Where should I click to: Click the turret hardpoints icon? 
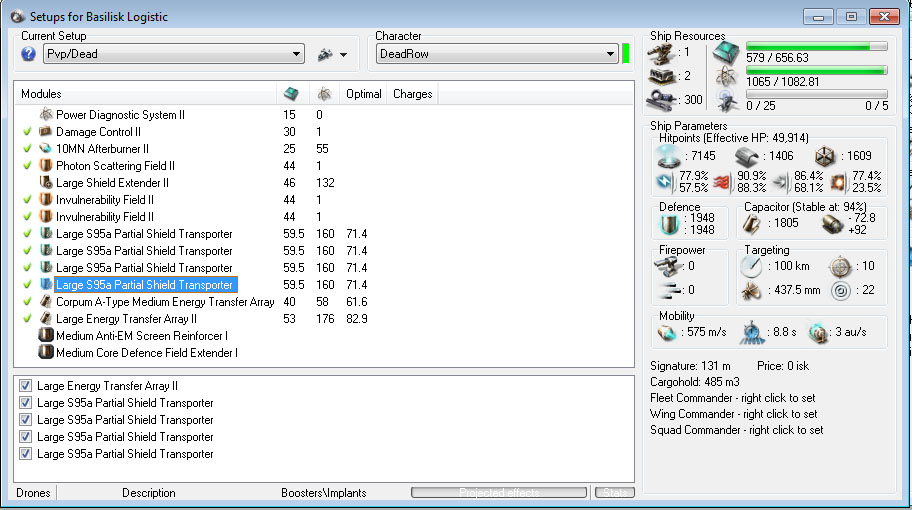coord(661,55)
